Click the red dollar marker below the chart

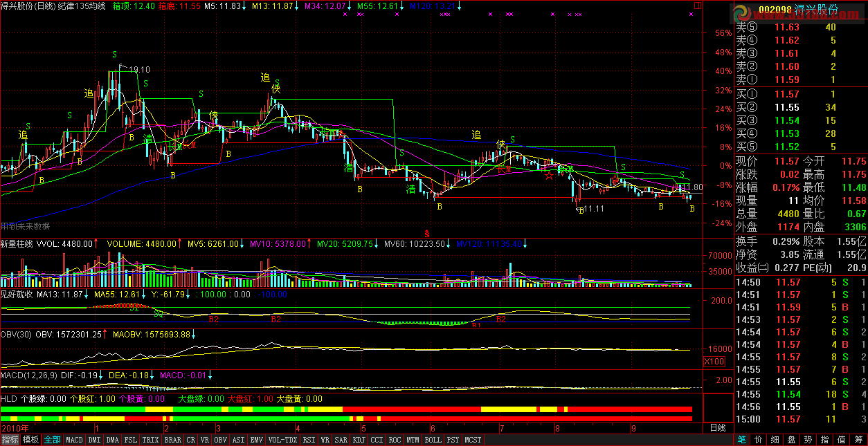[x=427, y=233]
